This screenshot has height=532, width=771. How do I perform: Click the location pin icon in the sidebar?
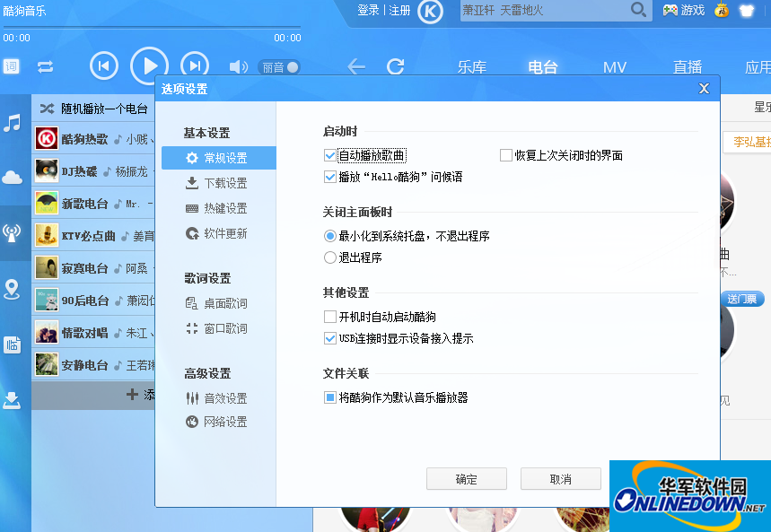pyautogui.click(x=12, y=289)
